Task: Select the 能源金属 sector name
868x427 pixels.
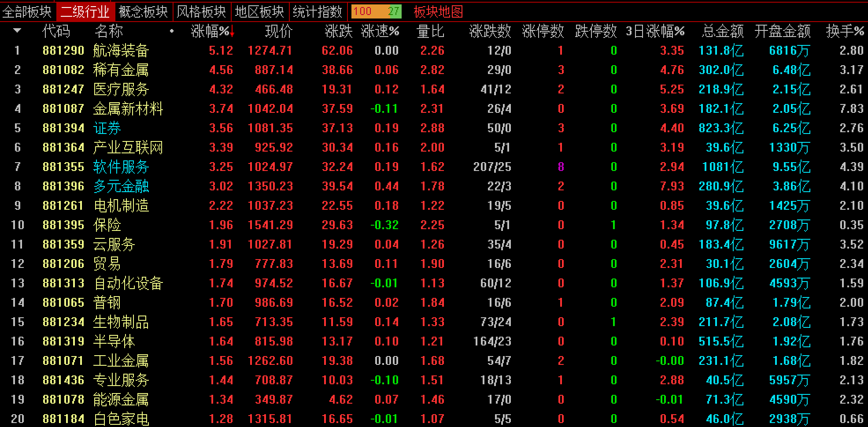Action: click(121, 400)
